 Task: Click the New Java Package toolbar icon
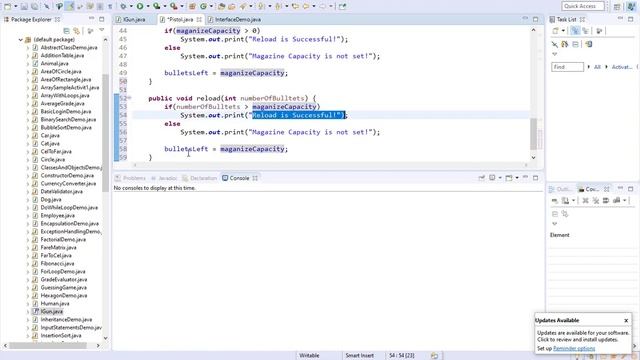pos(192,6)
